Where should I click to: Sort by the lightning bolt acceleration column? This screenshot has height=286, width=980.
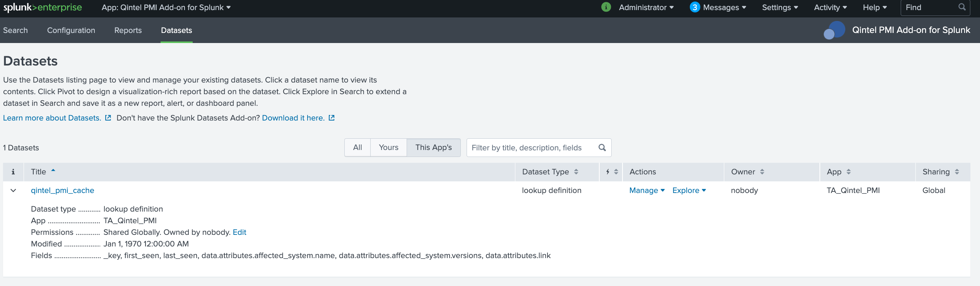click(x=611, y=172)
